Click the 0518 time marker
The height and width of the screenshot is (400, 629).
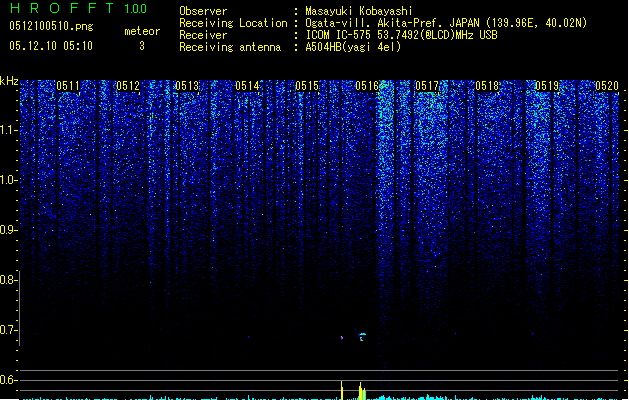[487, 86]
